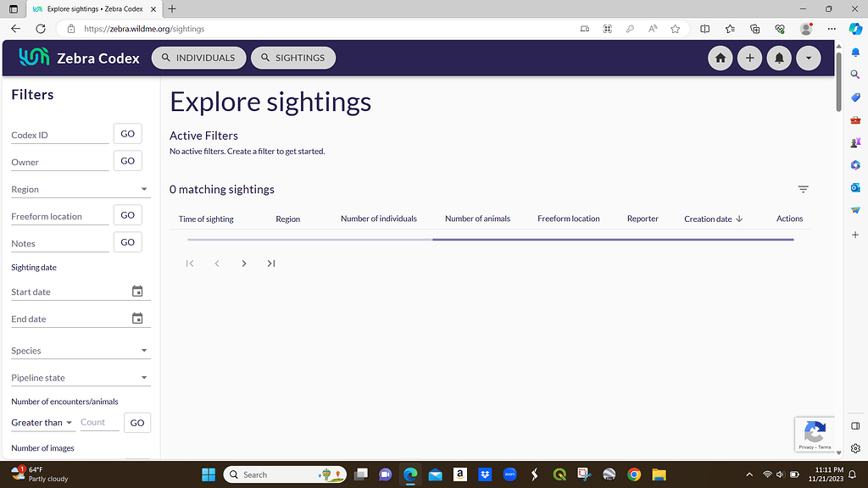Open calendar picker for End date
The width and height of the screenshot is (868, 488).
pyautogui.click(x=137, y=319)
